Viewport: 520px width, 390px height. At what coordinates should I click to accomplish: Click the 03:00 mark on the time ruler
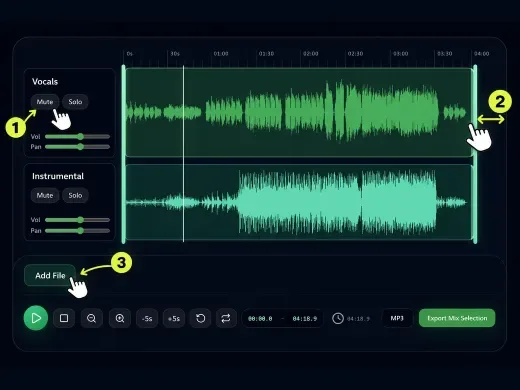400,54
